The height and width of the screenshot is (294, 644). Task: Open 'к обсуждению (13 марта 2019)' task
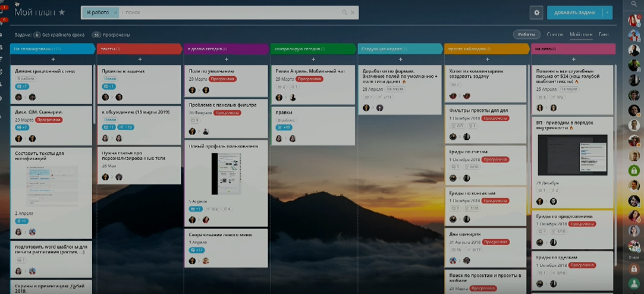click(136, 112)
